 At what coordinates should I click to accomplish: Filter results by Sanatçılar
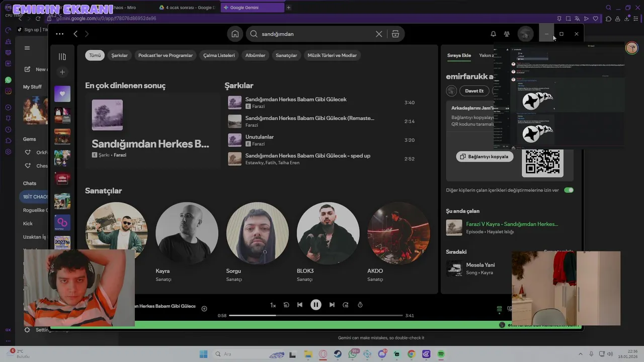pyautogui.click(x=286, y=55)
